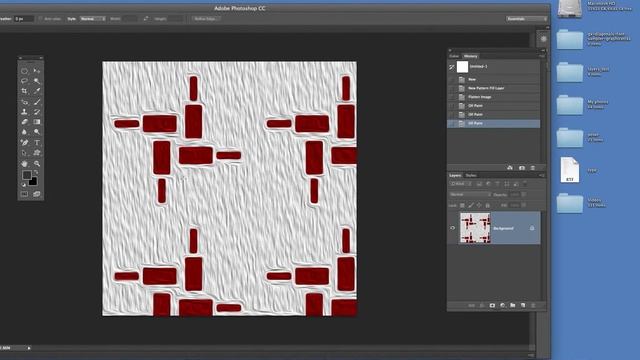
Task: Open the layer filter Kind dropdown
Action: [x=460, y=184]
